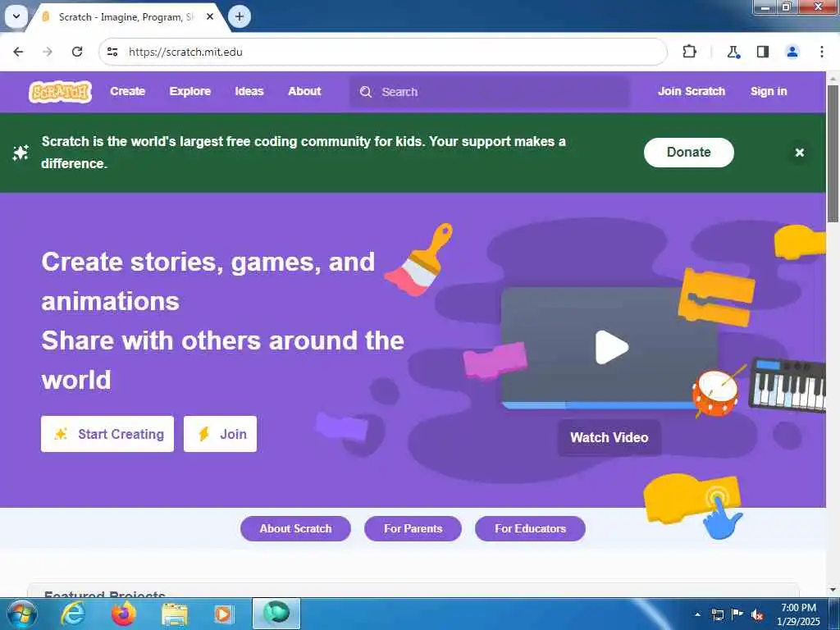Click into the Scratch search field

(490, 92)
